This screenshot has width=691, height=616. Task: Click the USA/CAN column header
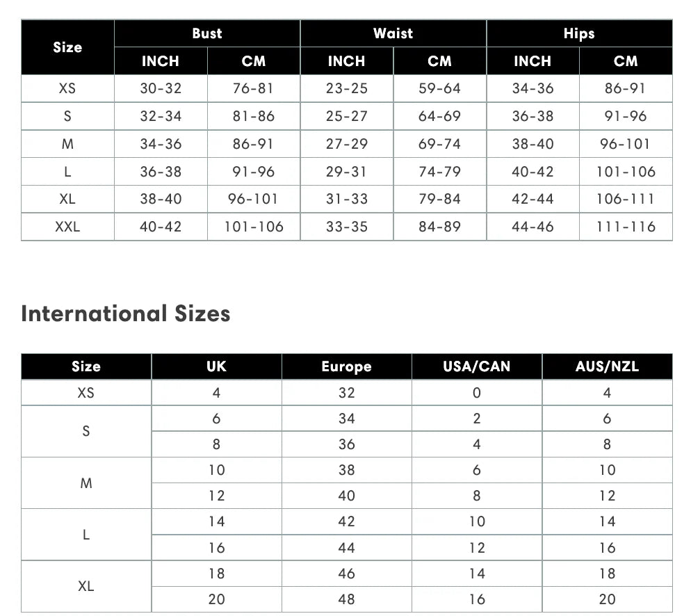click(477, 366)
